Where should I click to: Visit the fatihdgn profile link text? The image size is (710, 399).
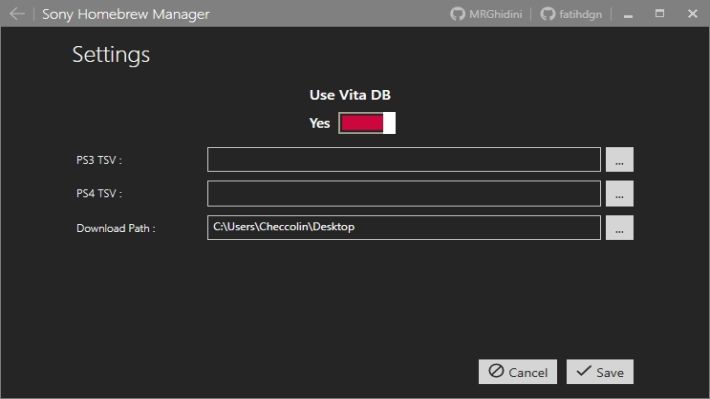(580, 14)
